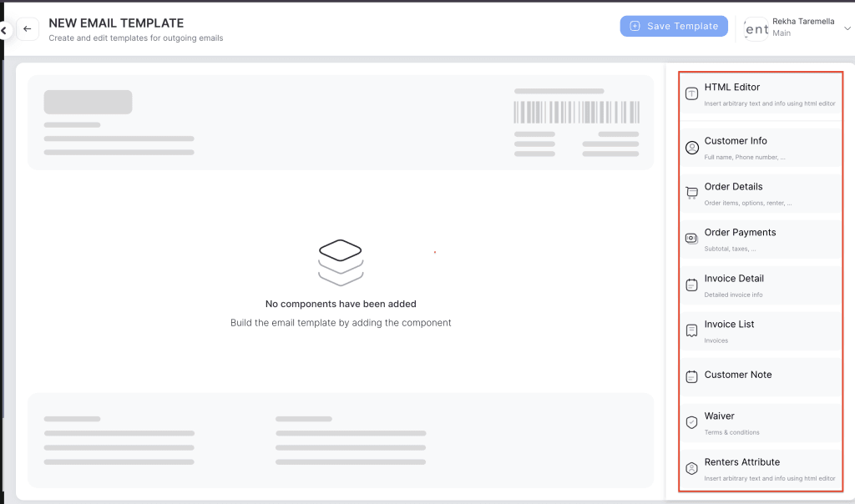Image resolution: width=855 pixels, height=504 pixels.
Task: Add the Order Details component label
Action: pyautogui.click(x=733, y=187)
